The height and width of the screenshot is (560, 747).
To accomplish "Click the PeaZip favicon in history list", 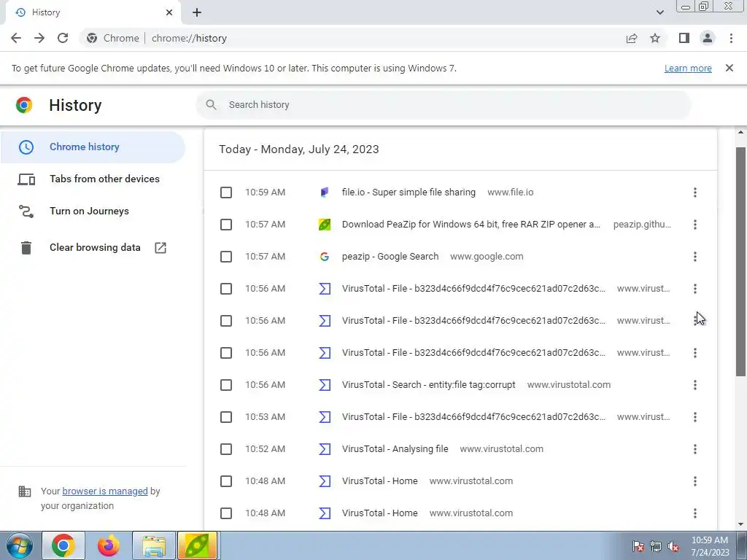I will (x=325, y=225).
